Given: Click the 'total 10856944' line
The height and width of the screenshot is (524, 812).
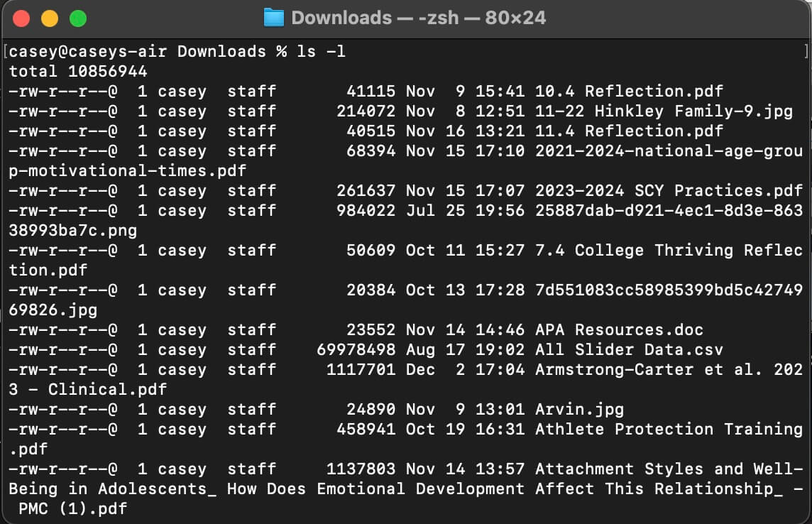Looking at the screenshot, I should coord(78,72).
